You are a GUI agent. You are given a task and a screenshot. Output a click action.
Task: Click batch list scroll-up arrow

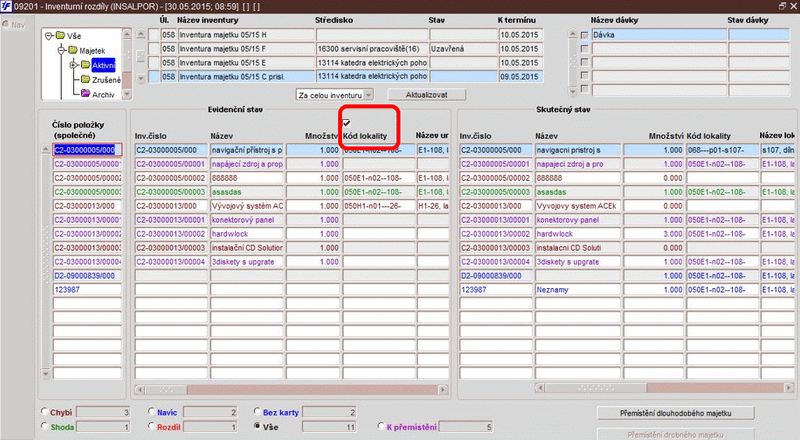(573, 34)
